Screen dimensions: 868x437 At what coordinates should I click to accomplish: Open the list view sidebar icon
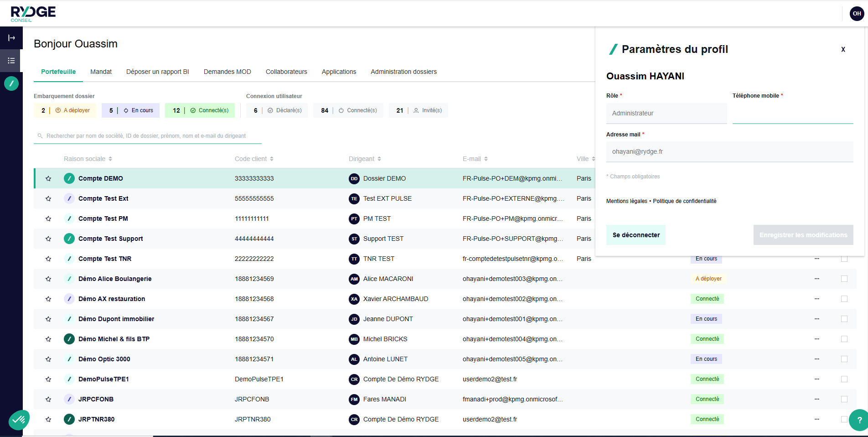pos(11,61)
